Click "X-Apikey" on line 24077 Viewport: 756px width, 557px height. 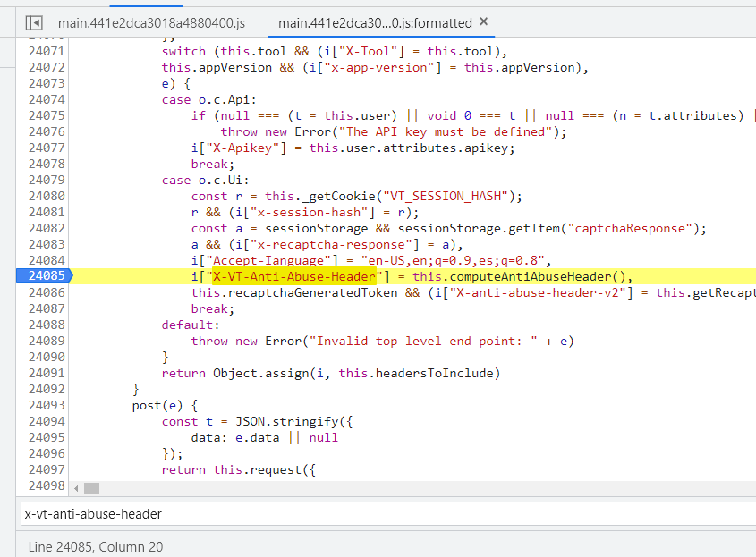(x=242, y=148)
